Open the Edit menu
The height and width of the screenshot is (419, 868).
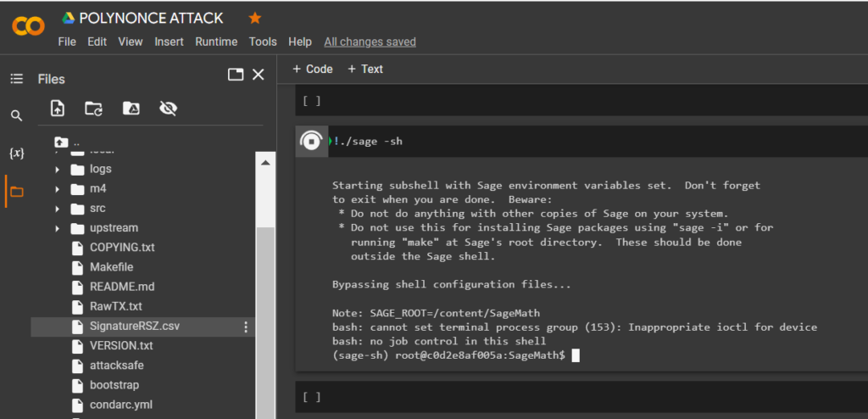click(x=97, y=42)
